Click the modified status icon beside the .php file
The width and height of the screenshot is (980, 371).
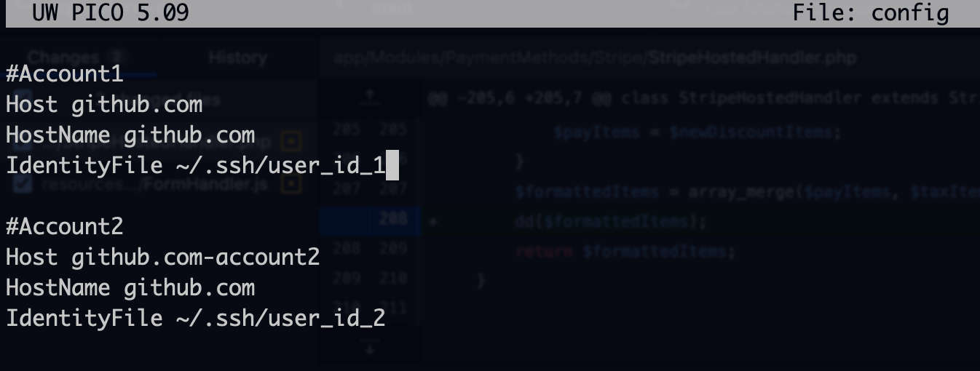pyautogui.click(x=291, y=139)
